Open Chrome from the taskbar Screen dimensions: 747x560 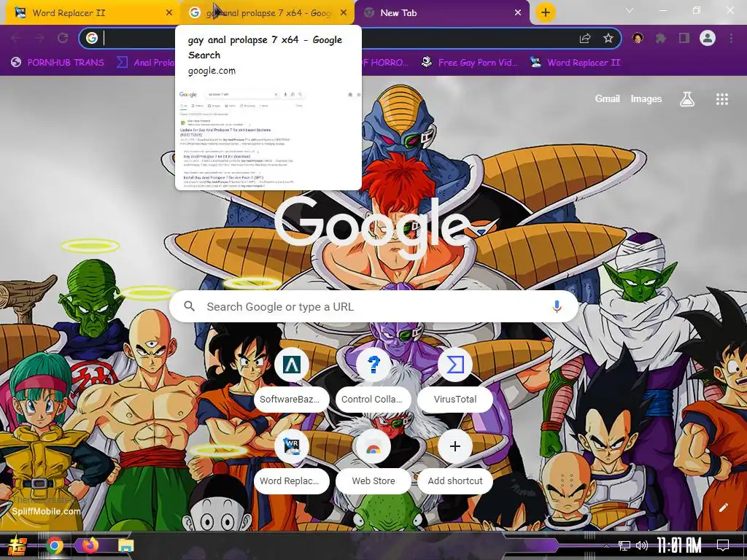54,545
